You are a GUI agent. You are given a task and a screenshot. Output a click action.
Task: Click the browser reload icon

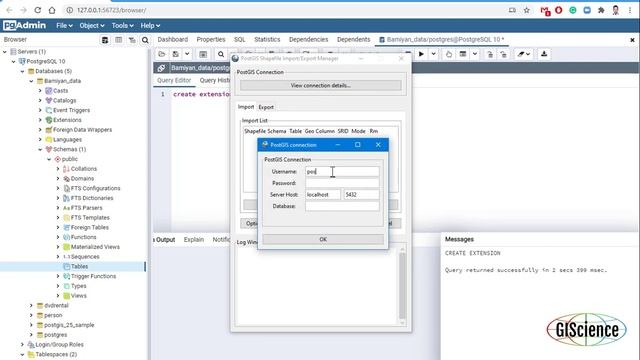(x=38, y=10)
